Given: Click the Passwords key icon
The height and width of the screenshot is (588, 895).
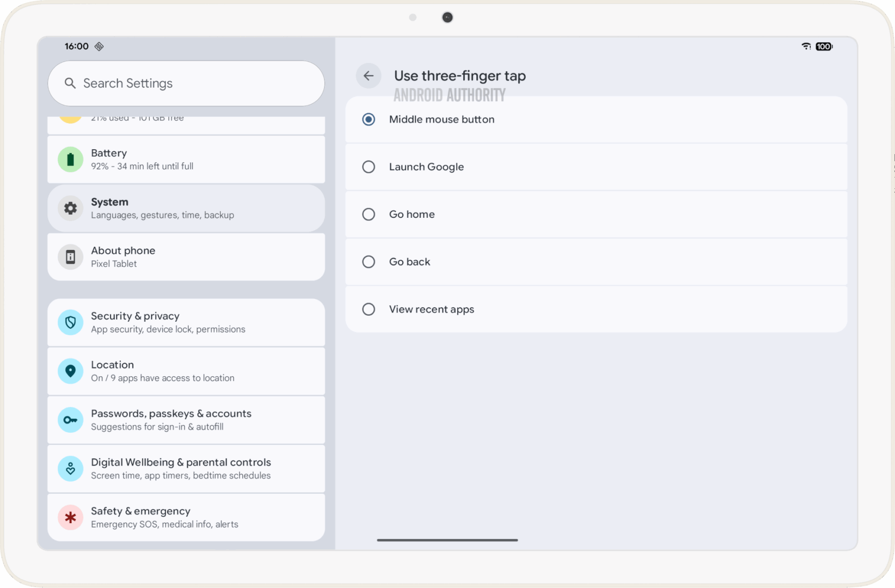Looking at the screenshot, I should pos(70,420).
